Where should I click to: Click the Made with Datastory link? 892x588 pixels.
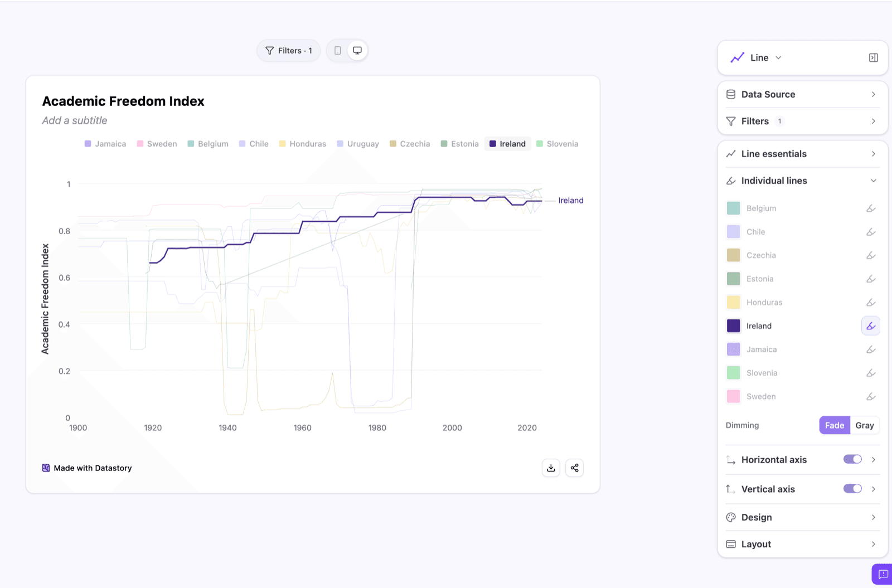click(x=88, y=468)
